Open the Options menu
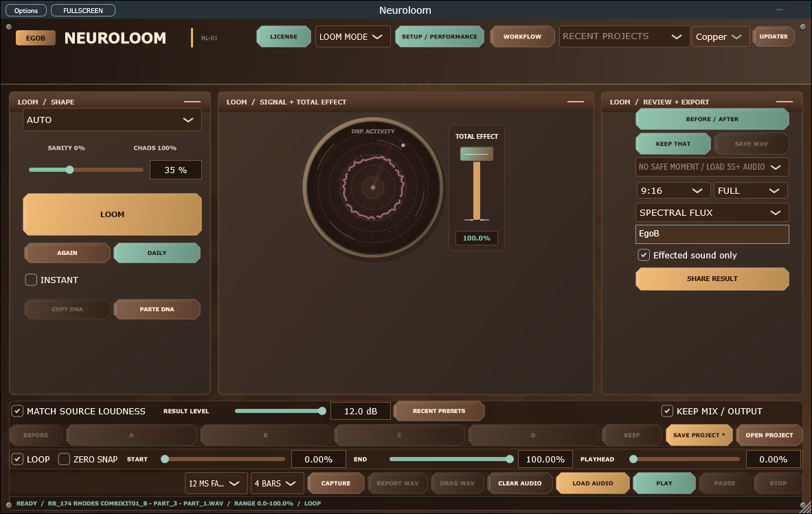Viewport: 812px width, 514px height. [26, 10]
